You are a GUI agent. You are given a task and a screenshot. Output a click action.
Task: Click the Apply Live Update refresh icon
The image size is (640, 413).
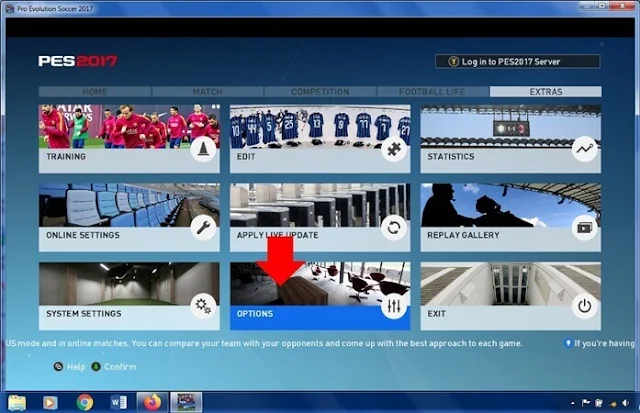(x=394, y=228)
